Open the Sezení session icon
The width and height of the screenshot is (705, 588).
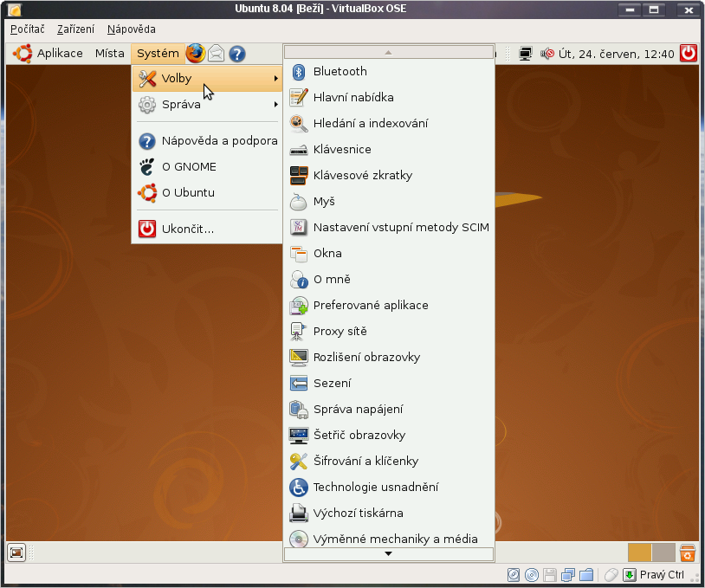click(299, 384)
